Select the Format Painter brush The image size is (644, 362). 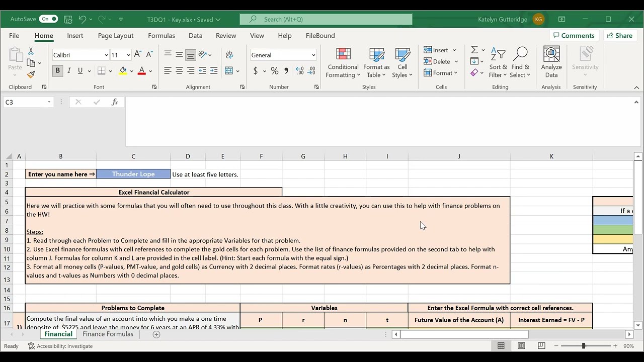tap(31, 74)
